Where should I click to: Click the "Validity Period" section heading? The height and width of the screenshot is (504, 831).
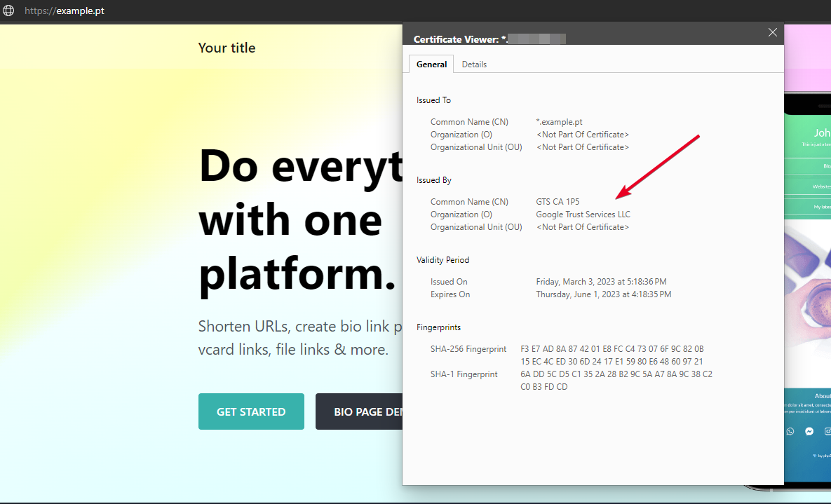click(x=442, y=260)
